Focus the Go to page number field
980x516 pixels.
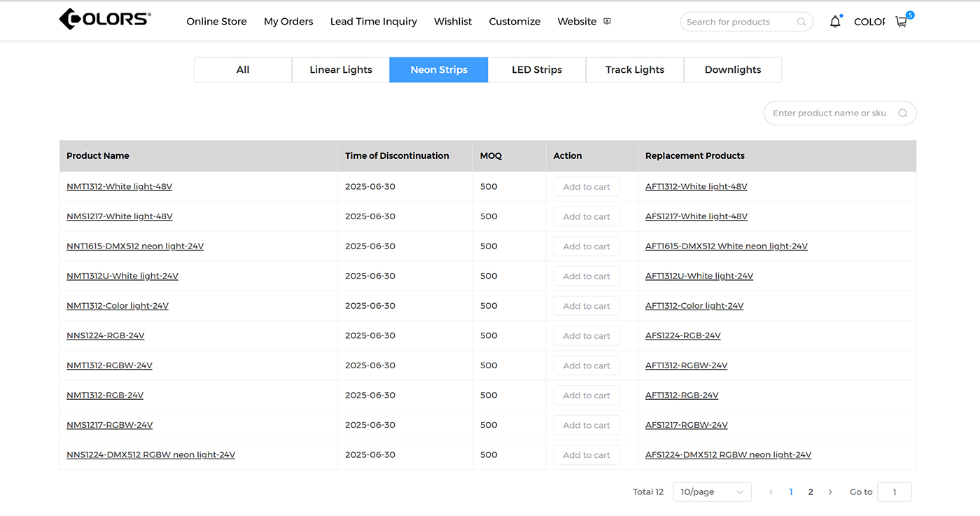coord(894,492)
